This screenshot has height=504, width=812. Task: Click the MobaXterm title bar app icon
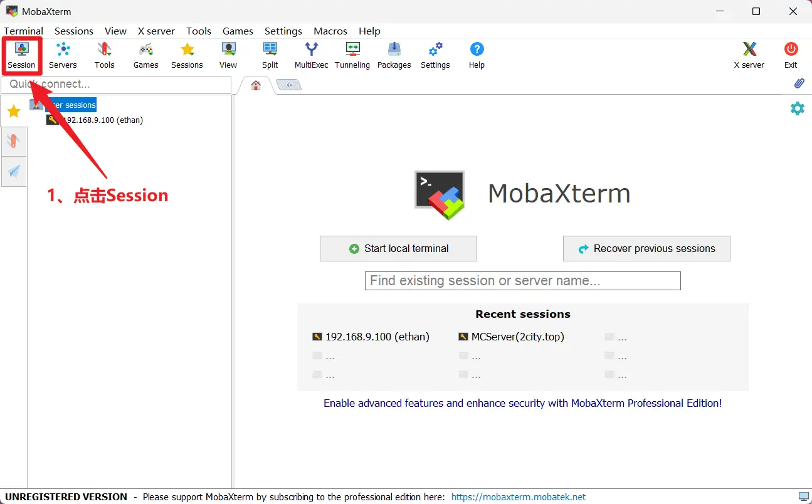pos(12,11)
